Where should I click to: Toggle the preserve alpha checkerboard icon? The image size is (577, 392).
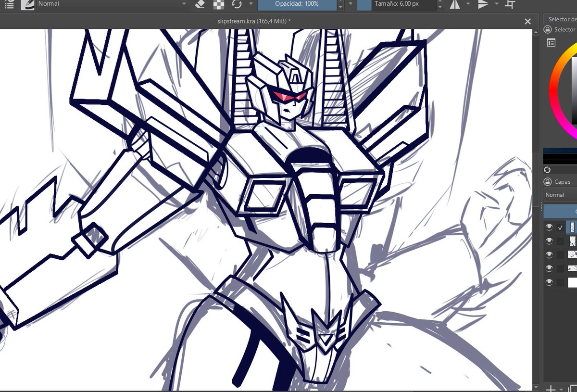(219, 4)
